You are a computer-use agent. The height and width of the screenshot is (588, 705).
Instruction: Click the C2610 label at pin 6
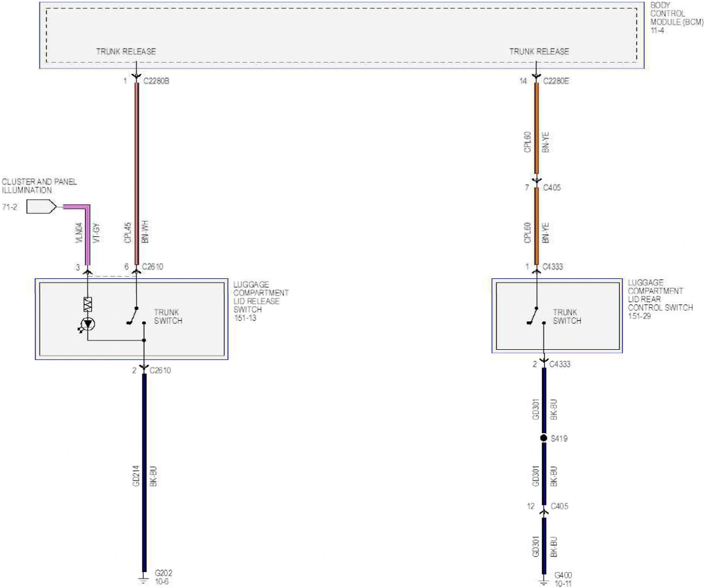tap(153, 267)
